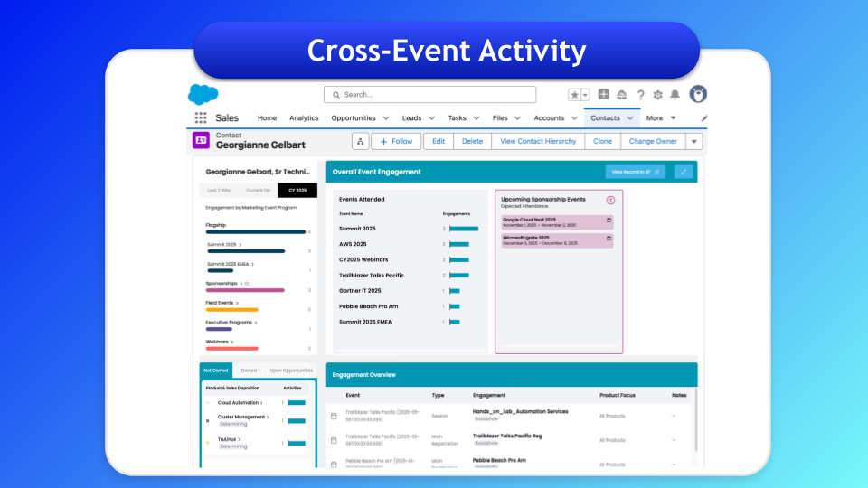Expand the Files tab dropdown chevron

(x=517, y=117)
